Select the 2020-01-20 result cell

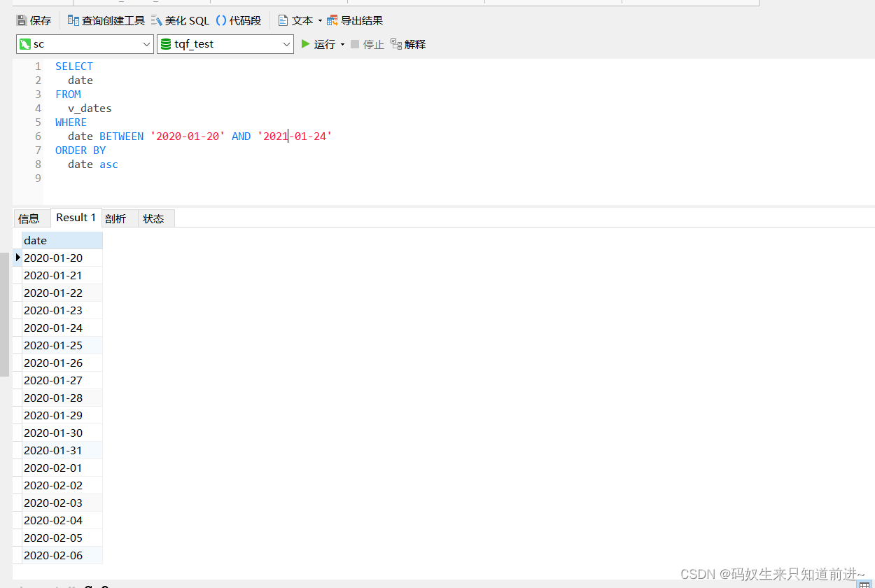tap(62, 258)
